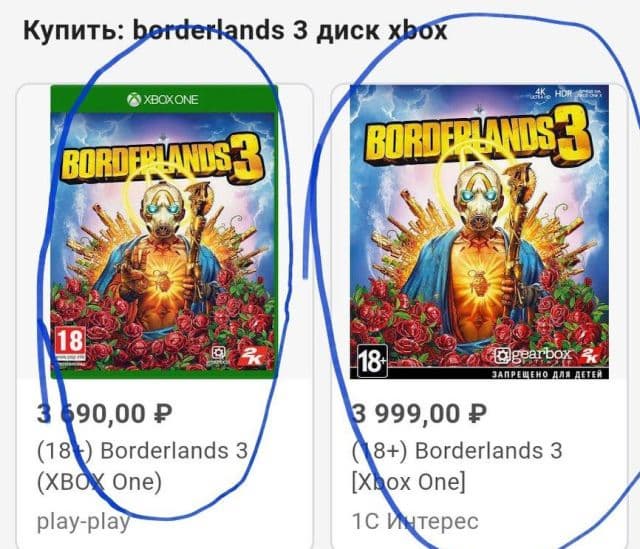Image resolution: width=640 pixels, height=549 pixels.
Task: Open "(18+) Borderlands 3 [Xbox One]" product title
Action: [x=457, y=466]
